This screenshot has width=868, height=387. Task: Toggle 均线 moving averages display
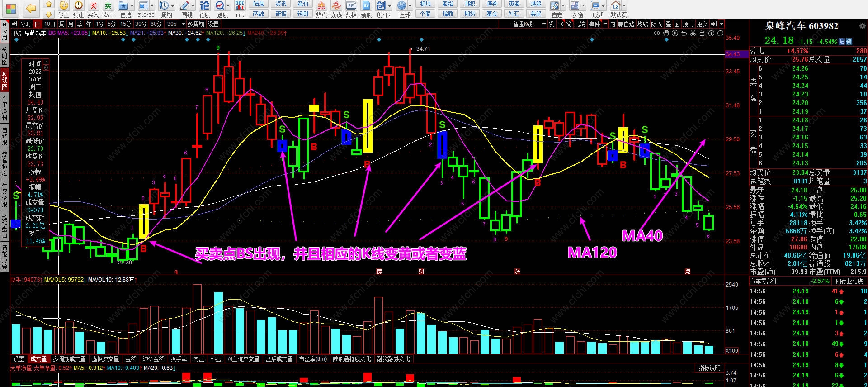pyautogui.click(x=643, y=24)
